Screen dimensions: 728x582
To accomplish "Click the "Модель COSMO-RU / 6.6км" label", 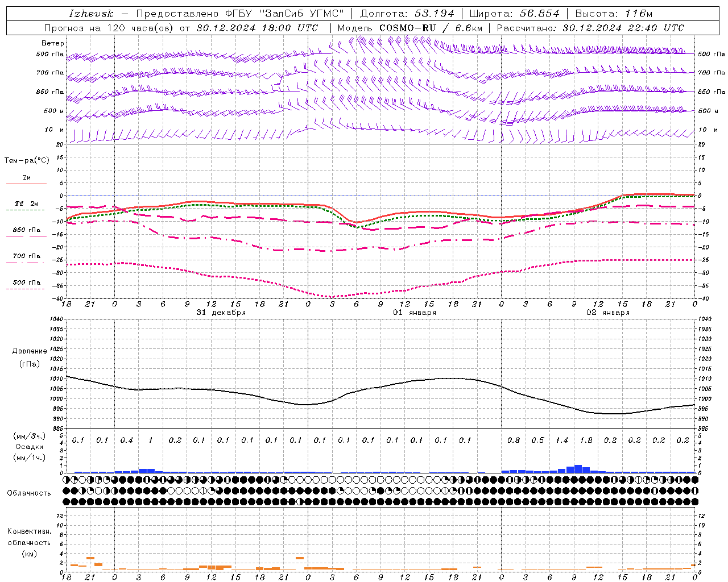I will coord(409,28).
